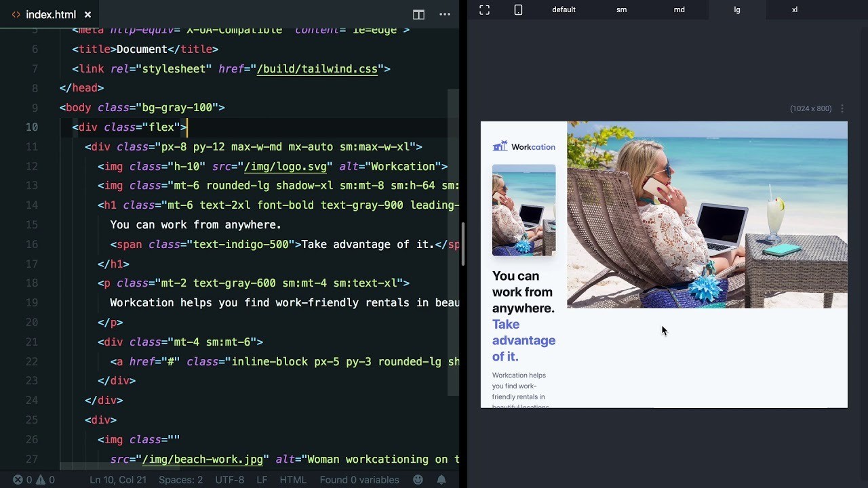Open the editor more actions ellipsis menu
Screen dimensions: 868x488
click(444, 14)
